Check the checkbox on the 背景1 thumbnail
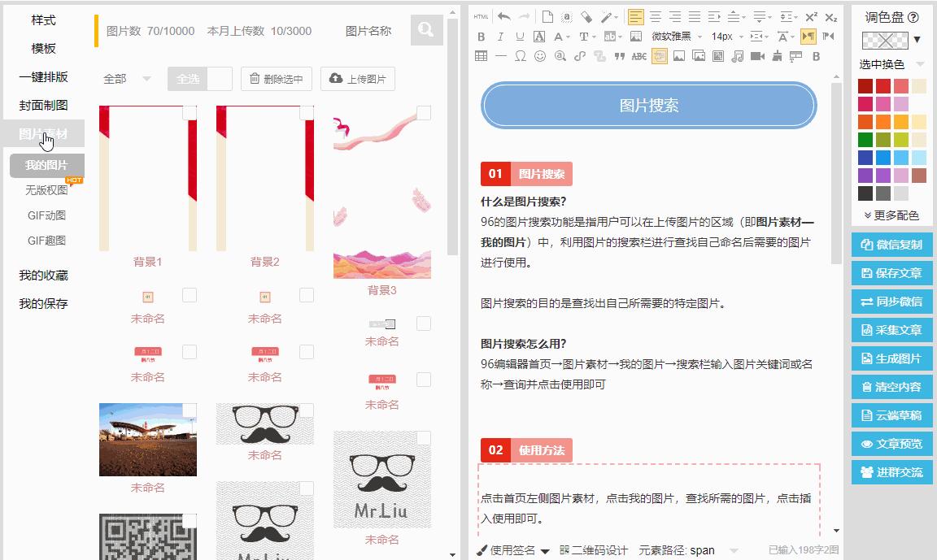 (x=188, y=111)
